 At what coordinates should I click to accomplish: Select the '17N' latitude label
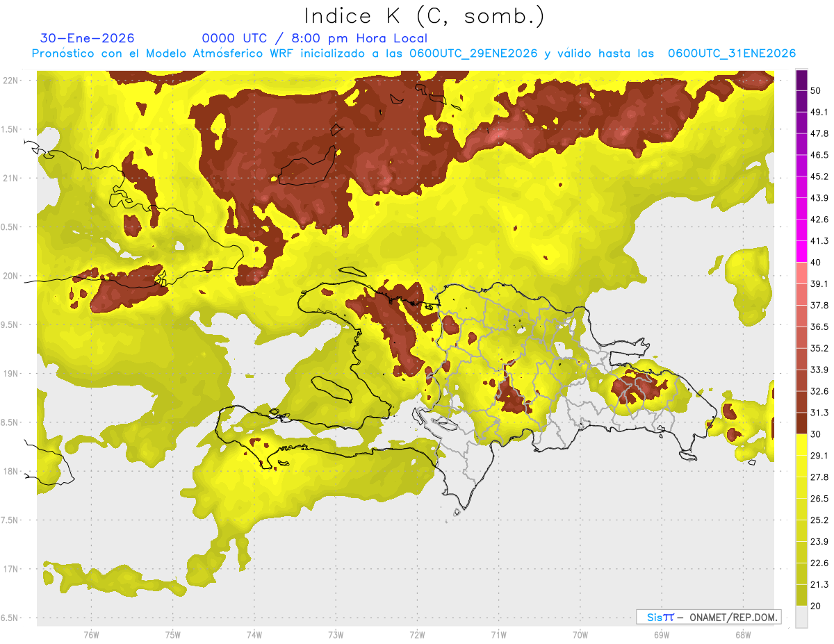click(12, 570)
